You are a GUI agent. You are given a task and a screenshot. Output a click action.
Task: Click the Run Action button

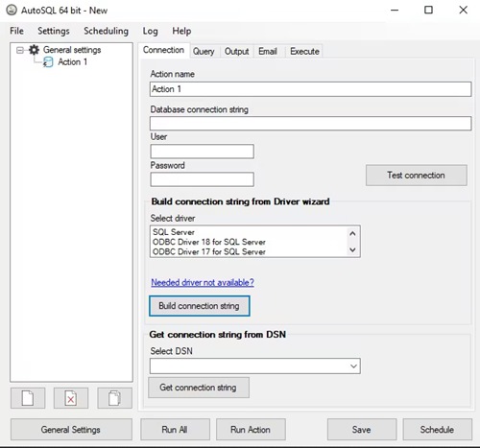click(x=251, y=430)
